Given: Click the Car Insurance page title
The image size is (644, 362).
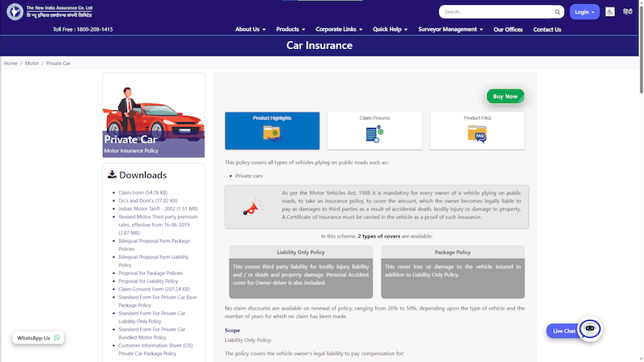Looking at the screenshot, I should pos(319,45).
